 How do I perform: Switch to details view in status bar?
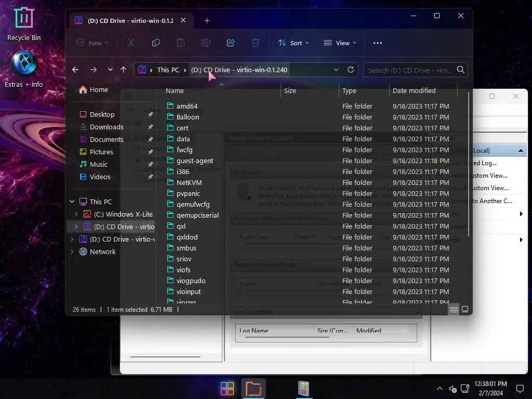tap(454, 309)
